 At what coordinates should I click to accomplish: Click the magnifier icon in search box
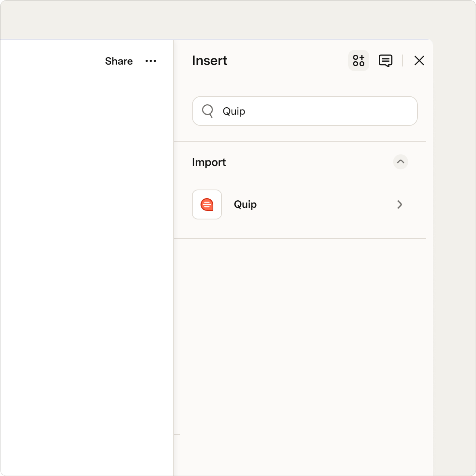[x=208, y=111]
